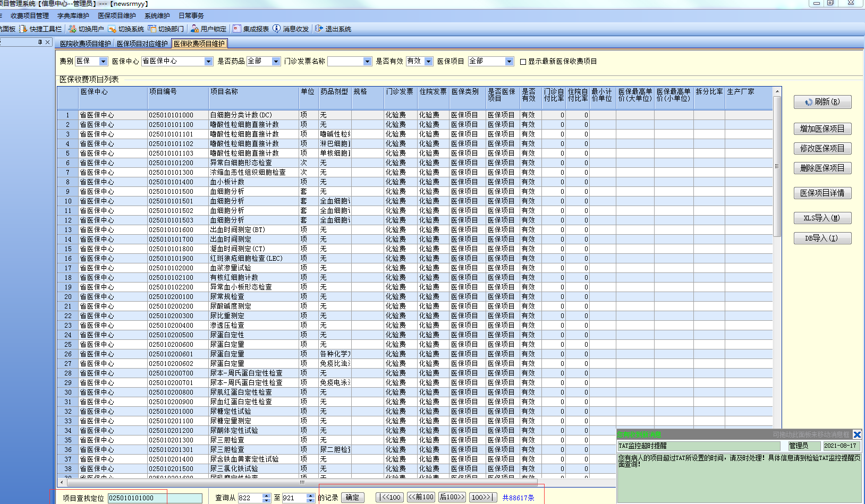Open 医保项目详情 button
The height and width of the screenshot is (504, 865).
click(822, 193)
